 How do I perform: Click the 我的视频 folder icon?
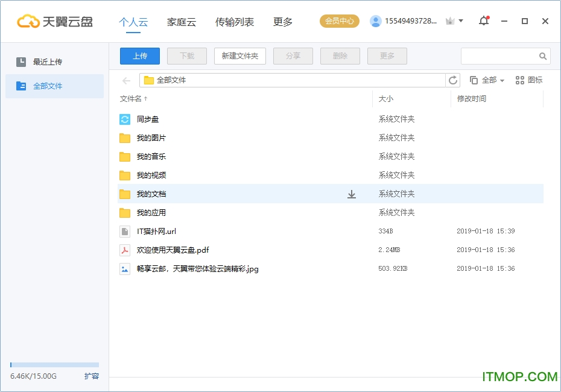(x=125, y=175)
